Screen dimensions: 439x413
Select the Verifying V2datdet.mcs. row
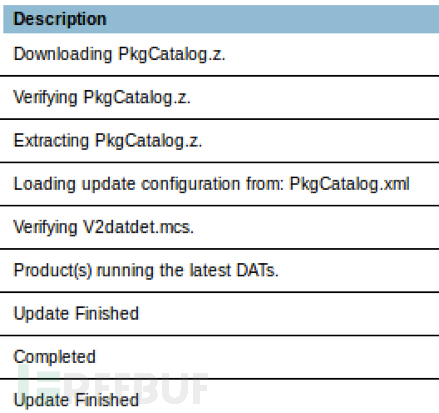[x=219, y=227]
